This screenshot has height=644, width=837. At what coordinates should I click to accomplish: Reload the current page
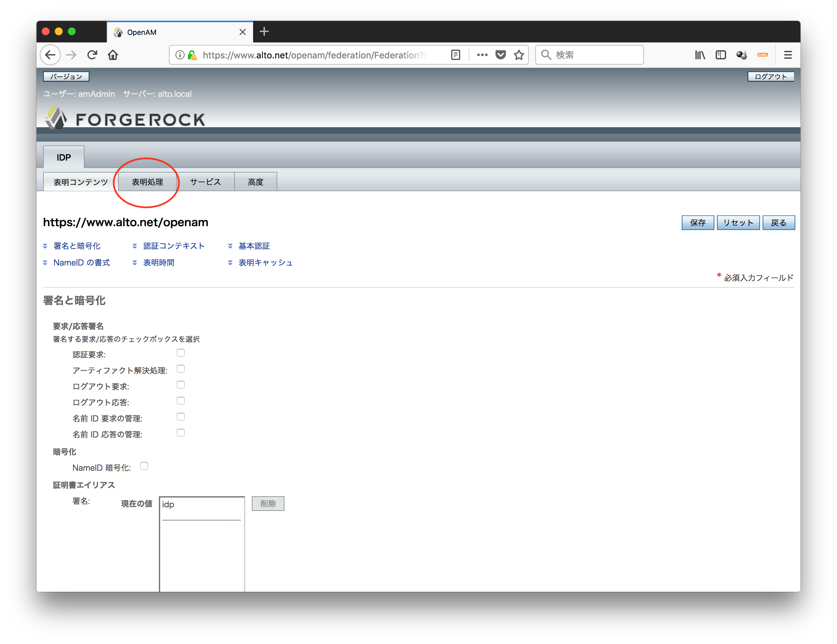pos(92,55)
